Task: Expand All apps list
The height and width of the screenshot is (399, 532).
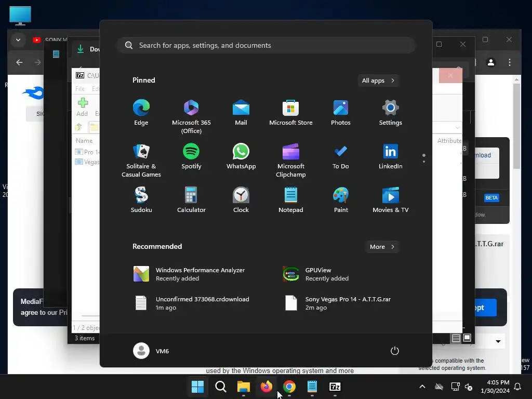Action: 378,81
